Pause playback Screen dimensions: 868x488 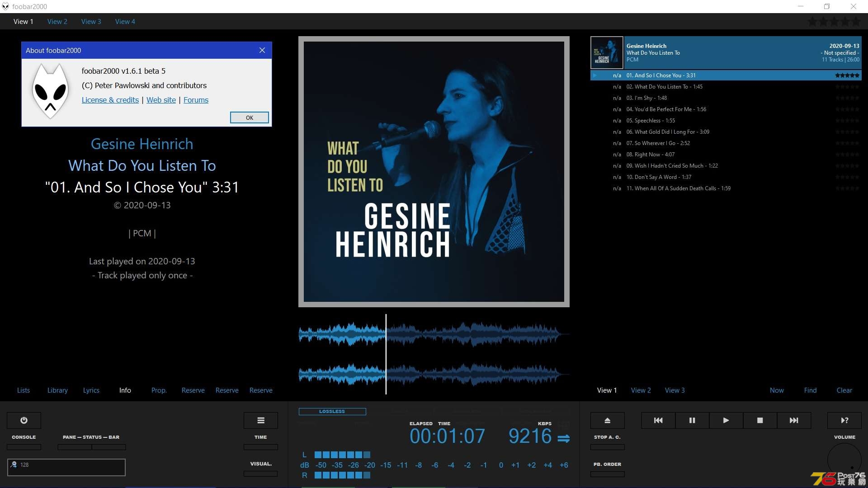pyautogui.click(x=692, y=420)
